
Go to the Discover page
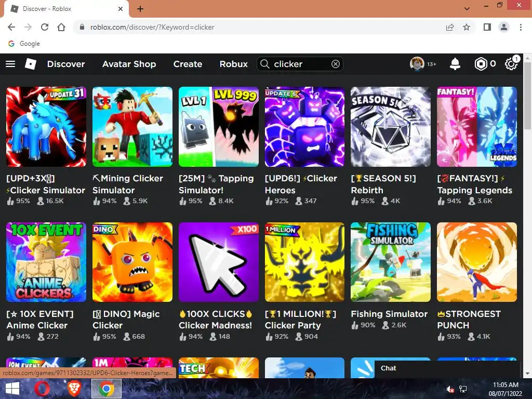[x=66, y=64]
